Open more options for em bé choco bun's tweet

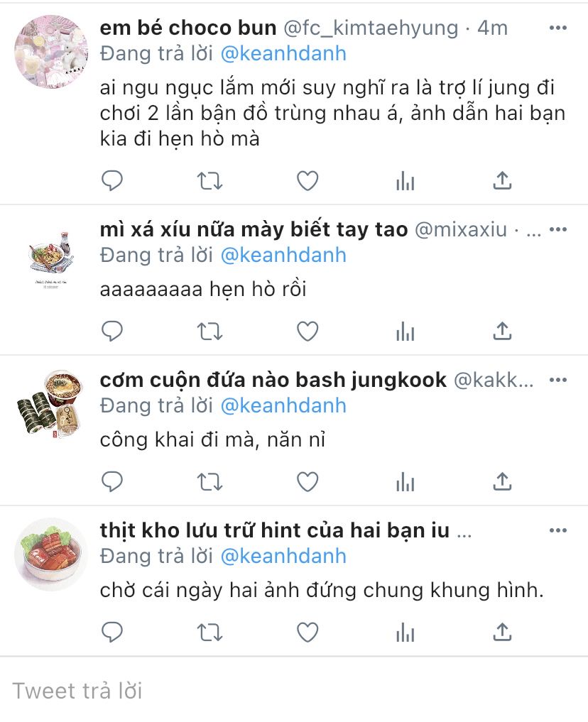coord(557,28)
